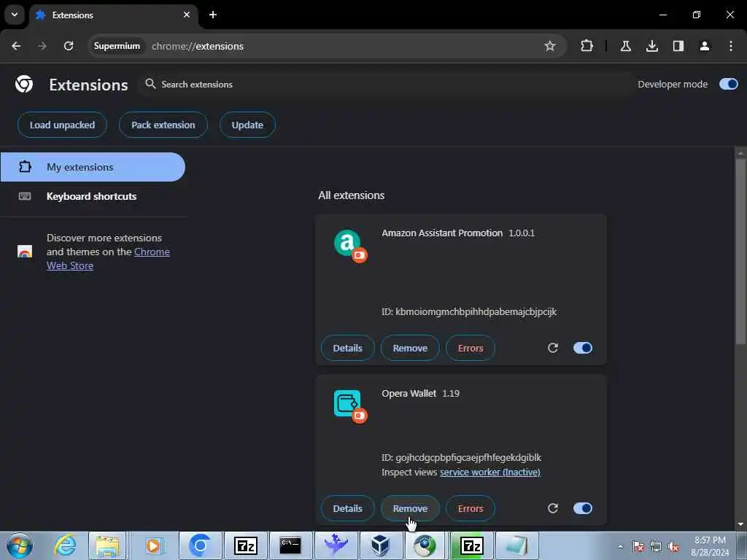Select My extensions in the sidebar
Screen dimensions: 747x560
[93, 167]
